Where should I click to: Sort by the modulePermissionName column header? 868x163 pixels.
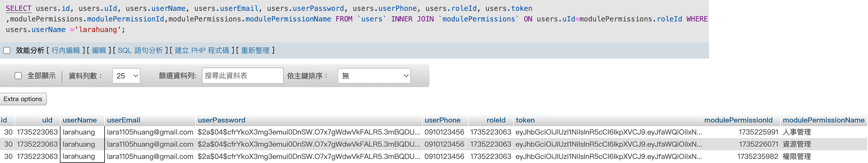823,120
